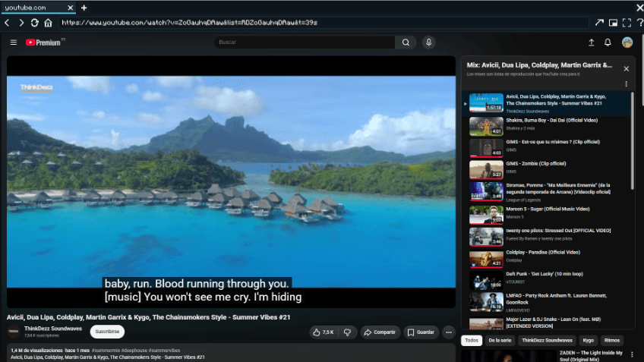Screen dimensions: 644x362
Task: Toggle picture-in-picture icon in the browser toolbar
Action: coord(613,23)
